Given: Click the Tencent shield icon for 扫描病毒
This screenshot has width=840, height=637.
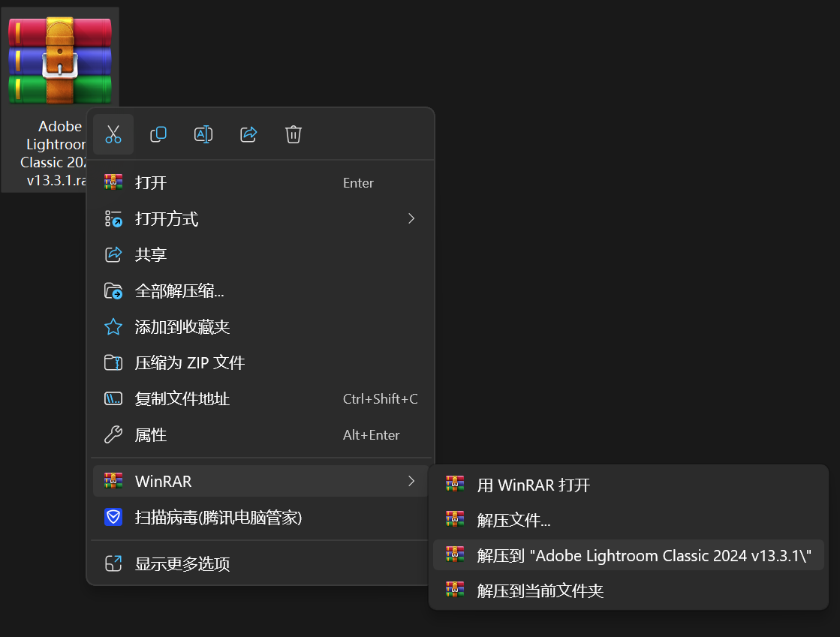Looking at the screenshot, I should pos(113,517).
